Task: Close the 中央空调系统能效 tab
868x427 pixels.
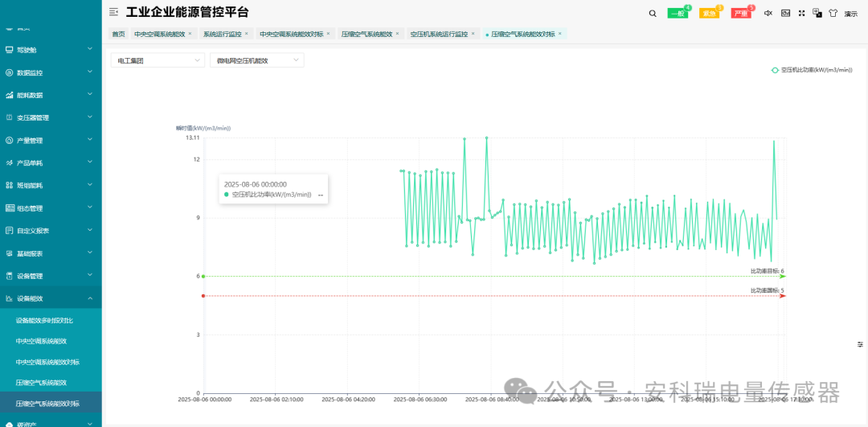Action: [x=190, y=34]
